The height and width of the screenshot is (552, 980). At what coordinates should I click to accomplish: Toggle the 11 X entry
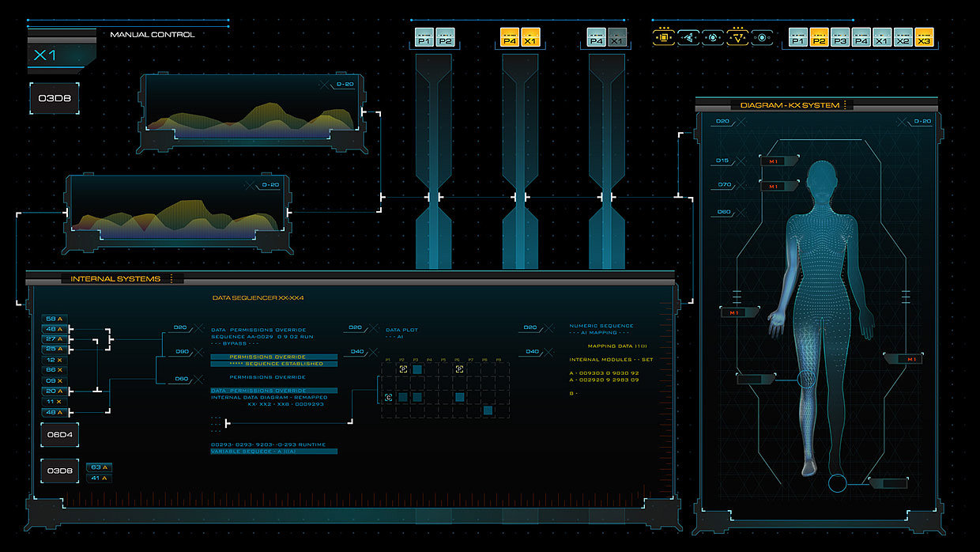tap(55, 402)
